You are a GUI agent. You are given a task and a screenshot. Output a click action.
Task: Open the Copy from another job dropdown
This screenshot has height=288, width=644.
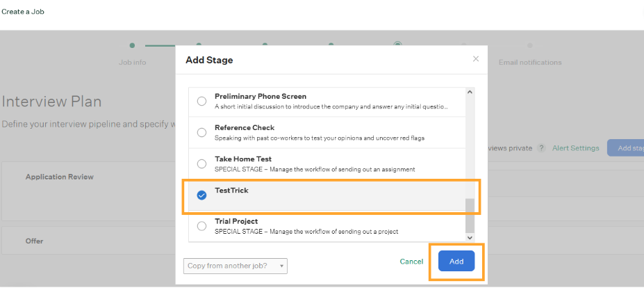pyautogui.click(x=236, y=266)
